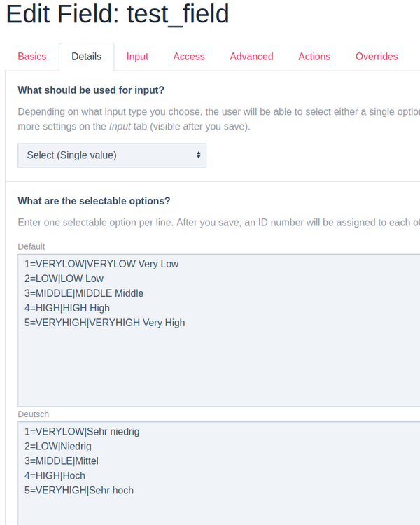
Task: Click the '5=VERYHIGH|VERYHIGH Very High' line
Action: 105,323
